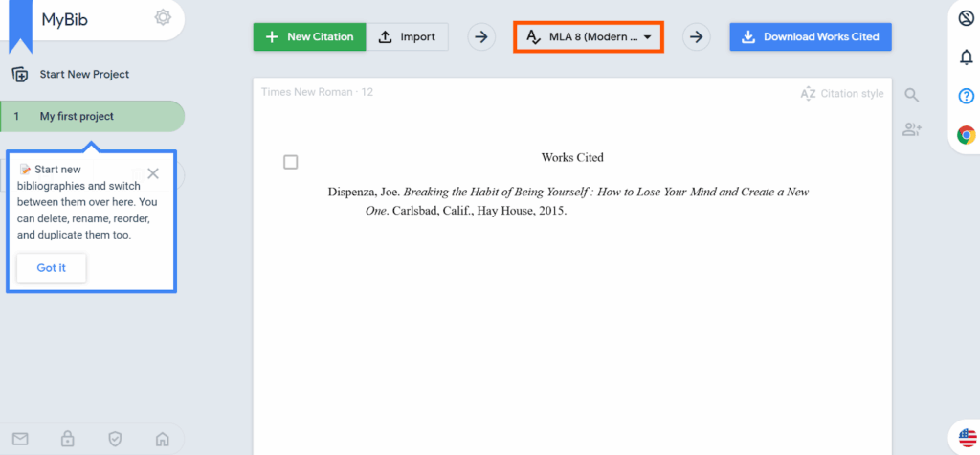Image resolution: width=980 pixels, height=455 pixels.
Task: Click the arrow before Download button
Action: pyautogui.click(x=696, y=37)
